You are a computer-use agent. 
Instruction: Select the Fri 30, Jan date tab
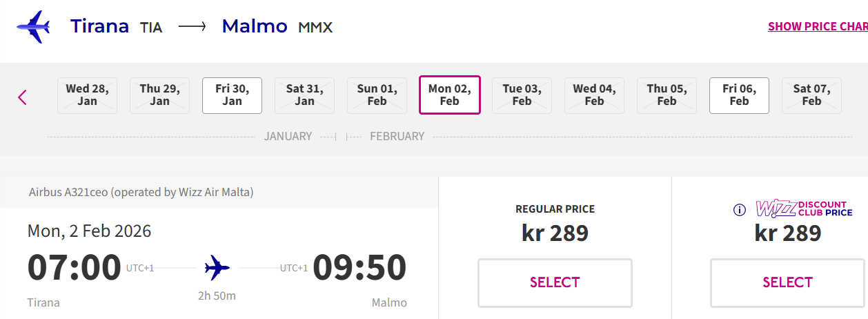click(x=232, y=95)
